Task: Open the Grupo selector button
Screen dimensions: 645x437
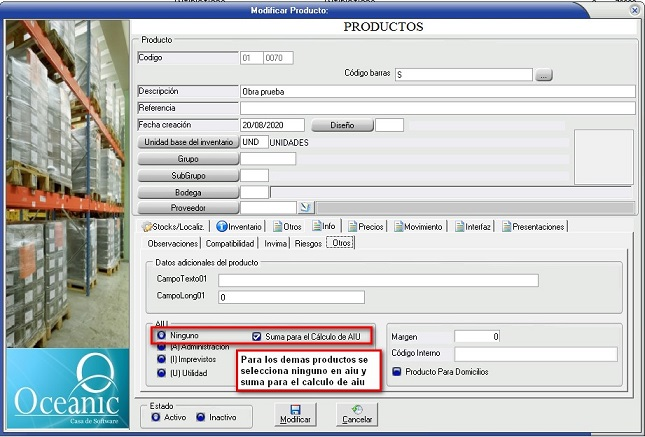Action: 188,159
